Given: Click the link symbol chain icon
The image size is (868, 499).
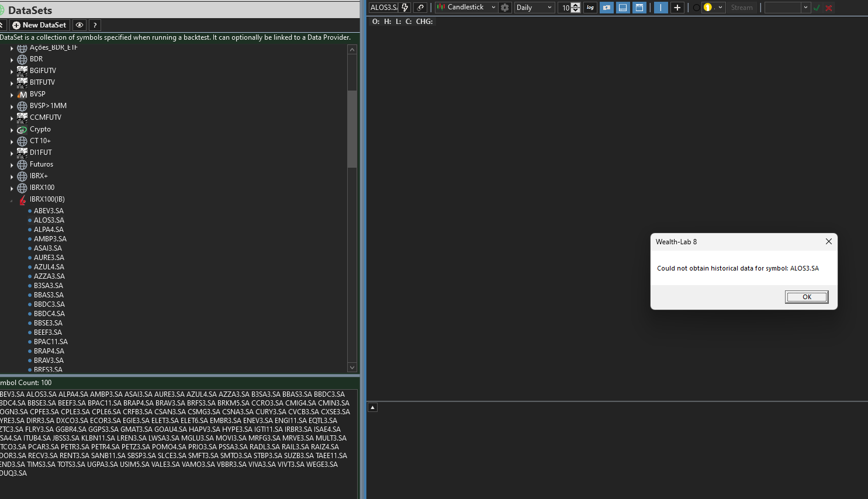Looking at the screenshot, I should 420,8.
